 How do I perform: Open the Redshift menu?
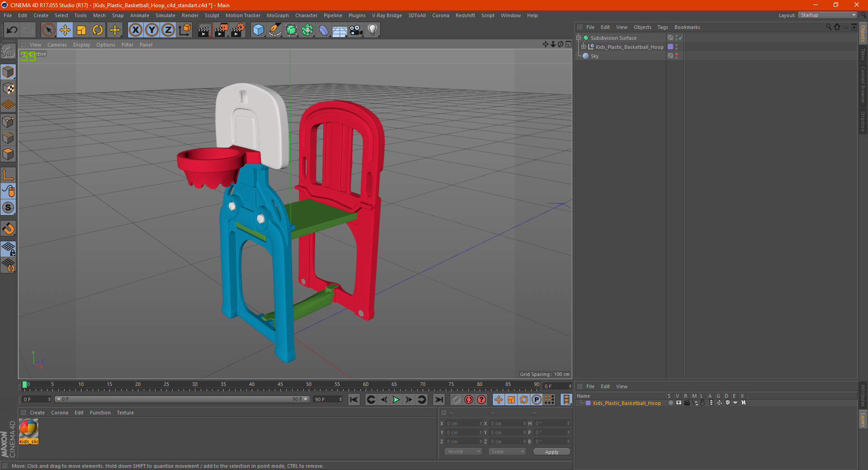(465, 15)
